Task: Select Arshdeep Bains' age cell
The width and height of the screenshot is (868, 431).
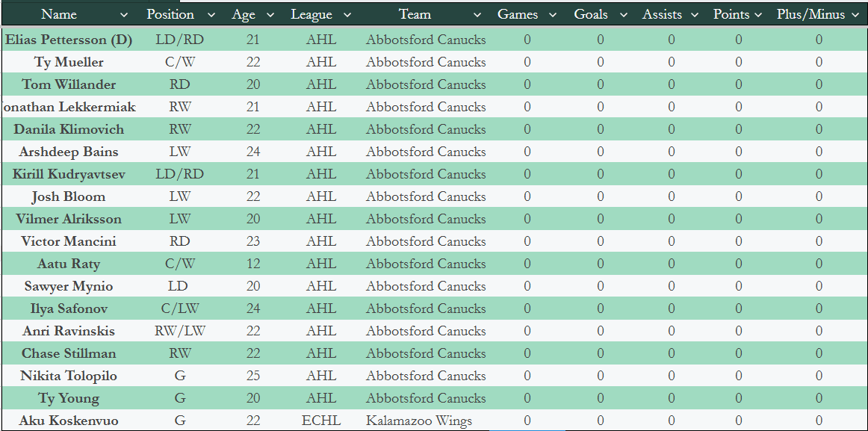Action: click(x=253, y=152)
